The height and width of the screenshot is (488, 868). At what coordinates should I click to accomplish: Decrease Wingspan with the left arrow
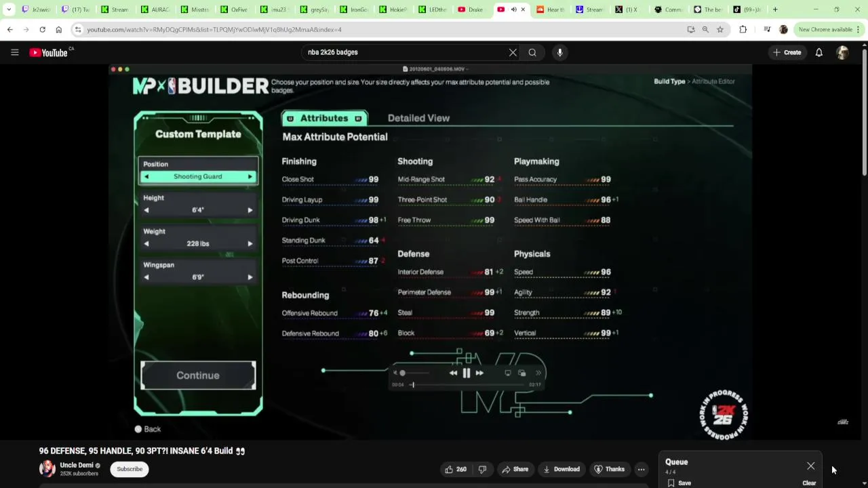click(146, 277)
